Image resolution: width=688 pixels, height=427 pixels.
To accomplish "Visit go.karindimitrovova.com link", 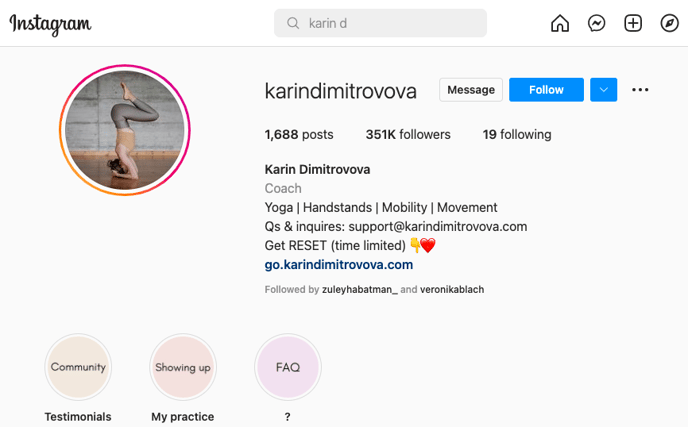I will (x=339, y=265).
